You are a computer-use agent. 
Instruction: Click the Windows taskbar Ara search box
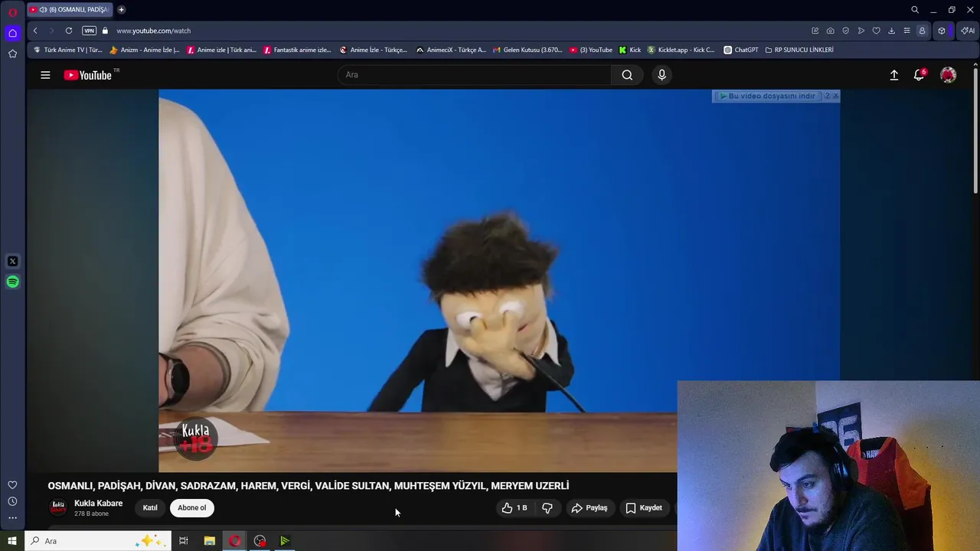pyautogui.click(x=96, y=541)
